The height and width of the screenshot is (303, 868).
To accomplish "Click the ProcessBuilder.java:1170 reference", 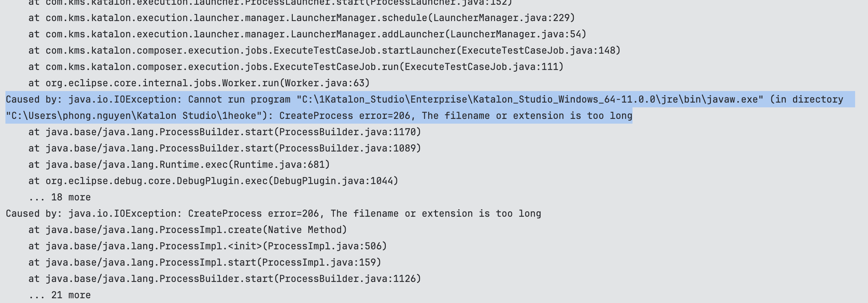I will click(347, 132).
